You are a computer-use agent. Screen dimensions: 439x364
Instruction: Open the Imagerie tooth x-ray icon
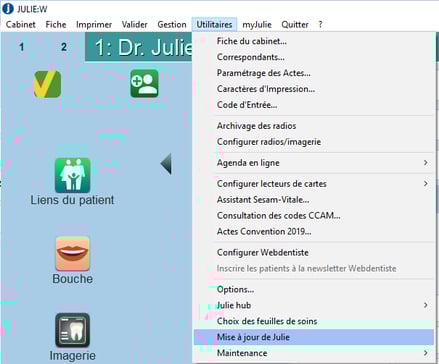click(x=72, y=330)
